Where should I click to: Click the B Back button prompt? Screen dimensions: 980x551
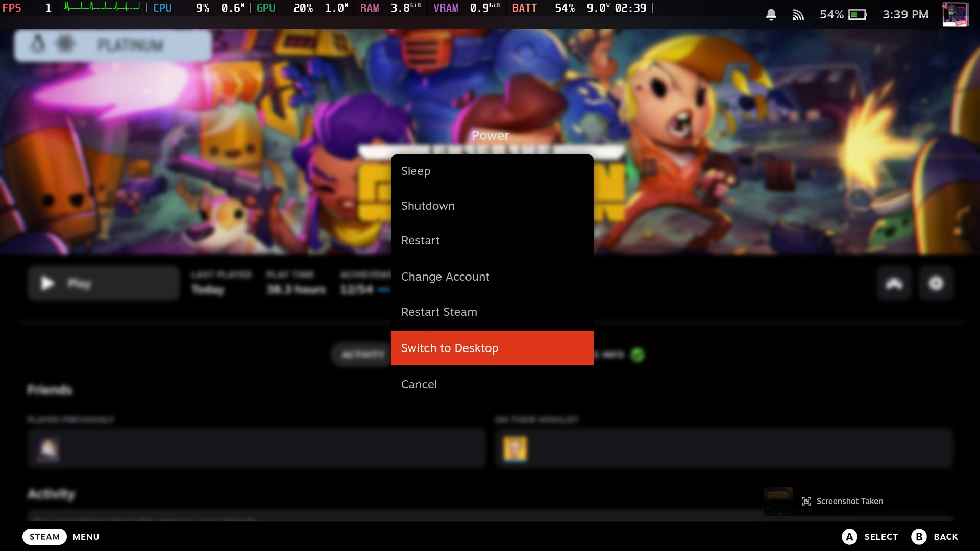point(935,537)
